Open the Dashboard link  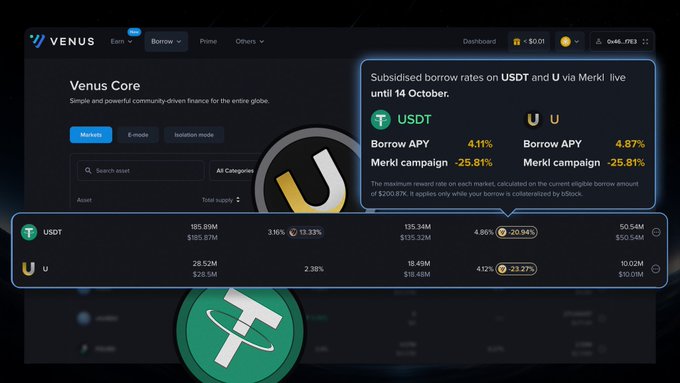pyautogui.click(x=479, y=41)
